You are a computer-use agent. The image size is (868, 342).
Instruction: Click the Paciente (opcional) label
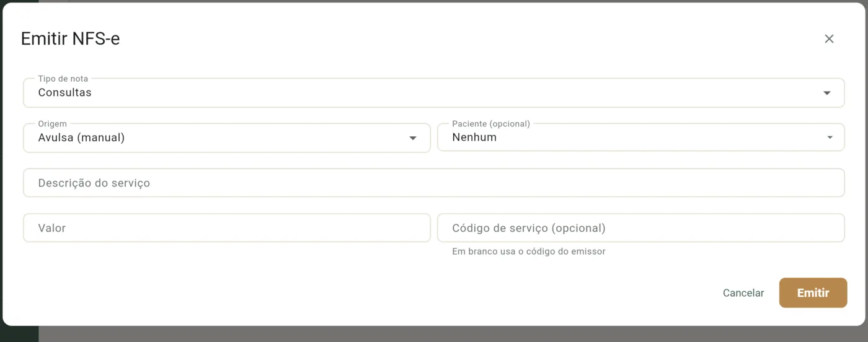click(491, 124)
